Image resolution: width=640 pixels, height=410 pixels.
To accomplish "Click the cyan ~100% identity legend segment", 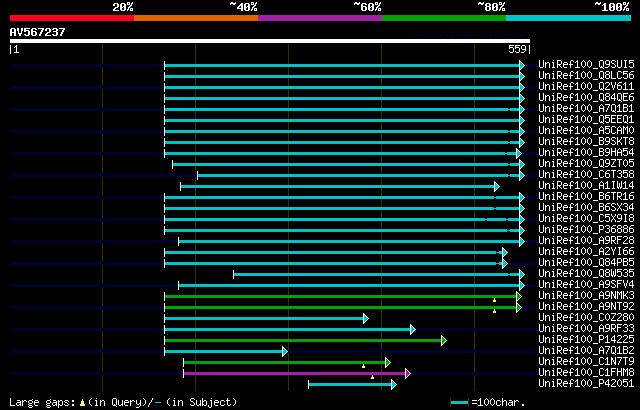I will coord(569,18).
